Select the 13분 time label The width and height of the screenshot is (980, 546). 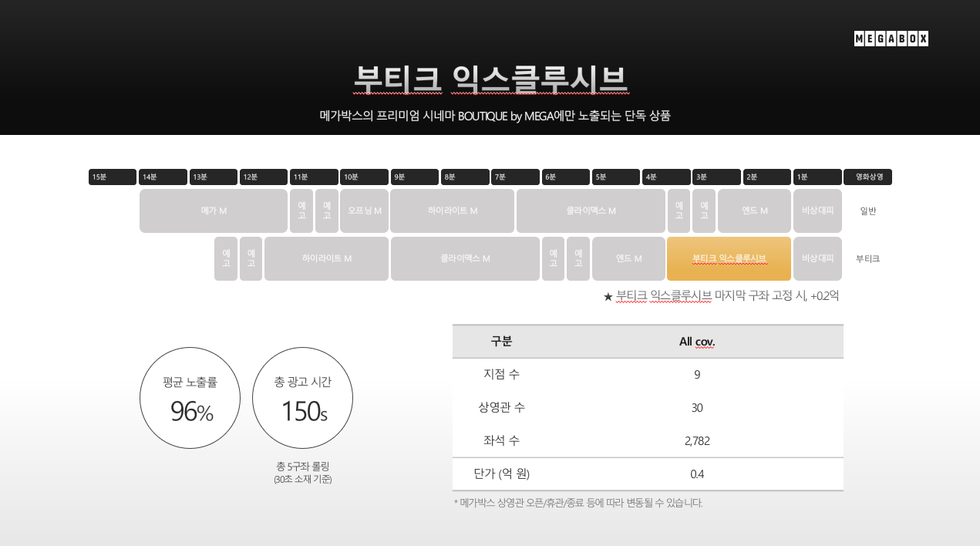pos(214,177)
